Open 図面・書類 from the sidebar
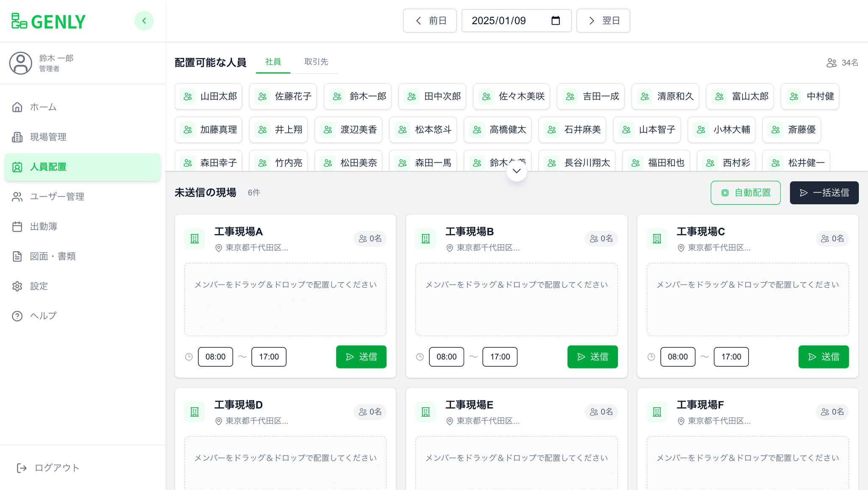The height and width of the screenshot is (490, 868). tap(52, 256)
